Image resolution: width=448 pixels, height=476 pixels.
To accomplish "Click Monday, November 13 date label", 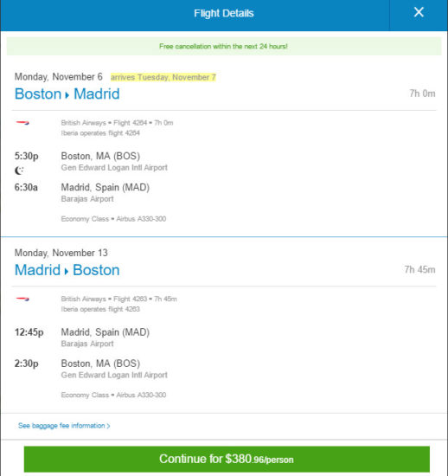I will pyautogui.click(x=61, y=253).
